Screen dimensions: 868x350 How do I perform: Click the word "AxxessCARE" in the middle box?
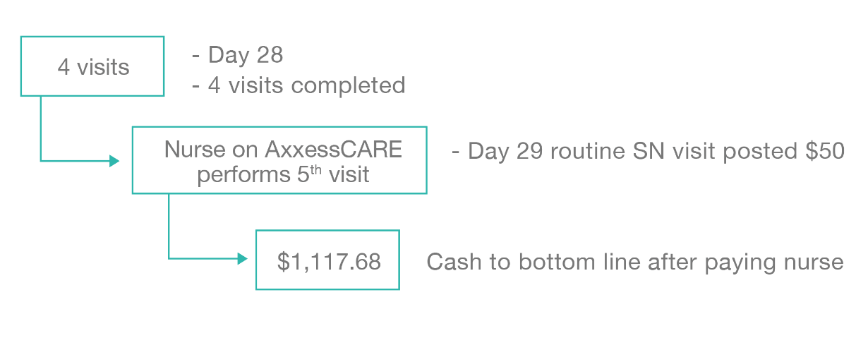(334, 150)
